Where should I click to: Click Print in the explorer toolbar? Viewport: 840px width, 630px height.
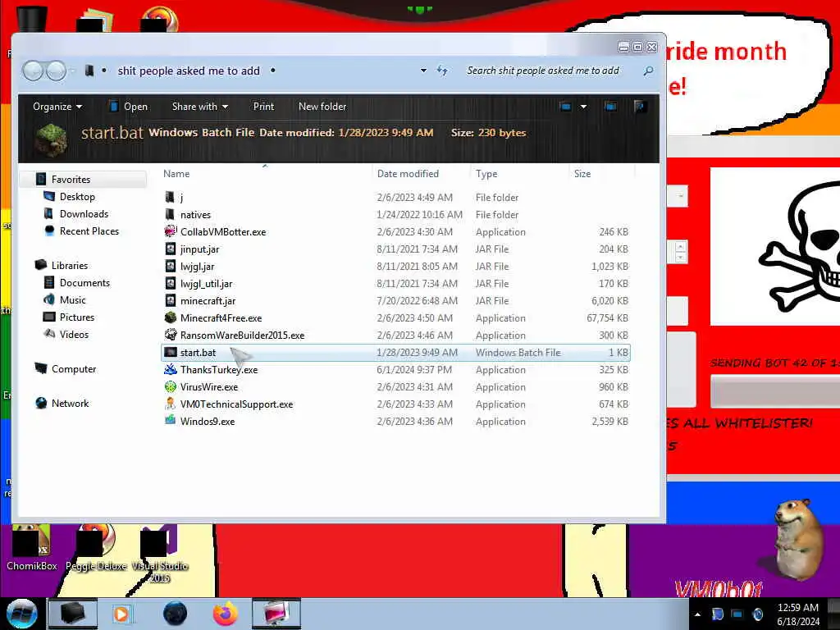[263, 107]
